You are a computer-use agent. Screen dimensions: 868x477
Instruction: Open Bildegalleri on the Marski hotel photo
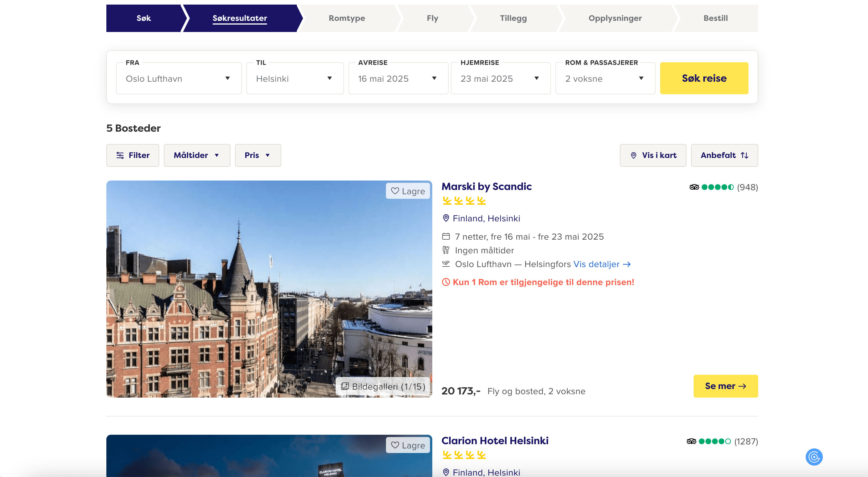(x=383, y=386)
